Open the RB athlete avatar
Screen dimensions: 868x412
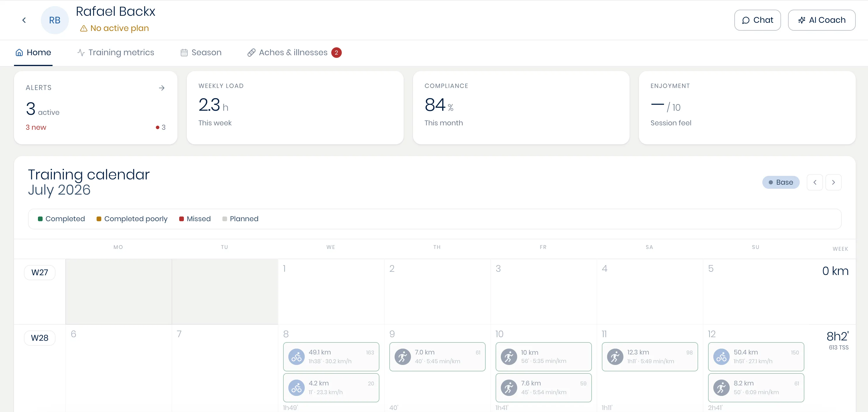(55, 20)
